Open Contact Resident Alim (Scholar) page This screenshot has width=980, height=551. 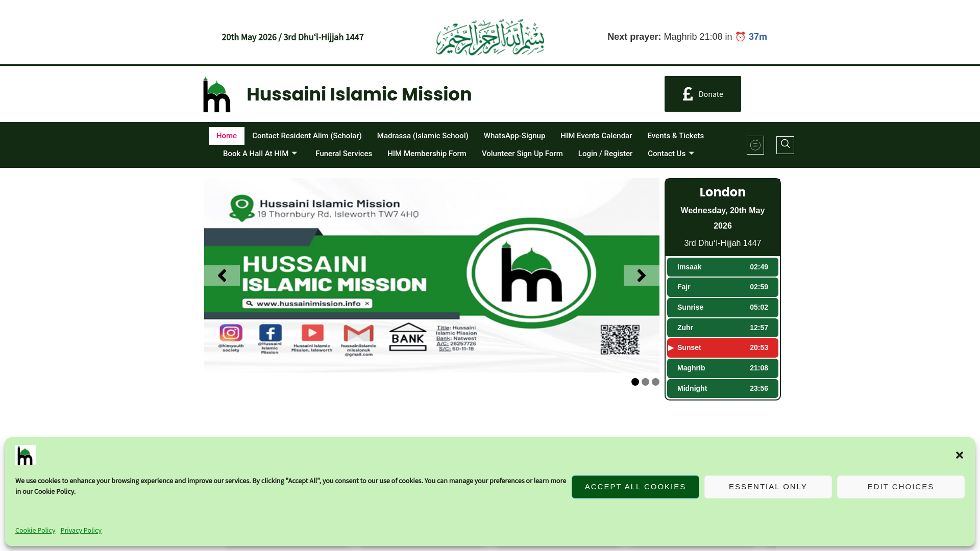point(307,136)
